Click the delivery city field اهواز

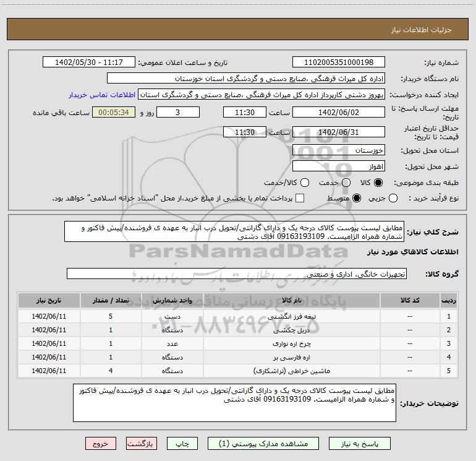[x=339, y=166]
